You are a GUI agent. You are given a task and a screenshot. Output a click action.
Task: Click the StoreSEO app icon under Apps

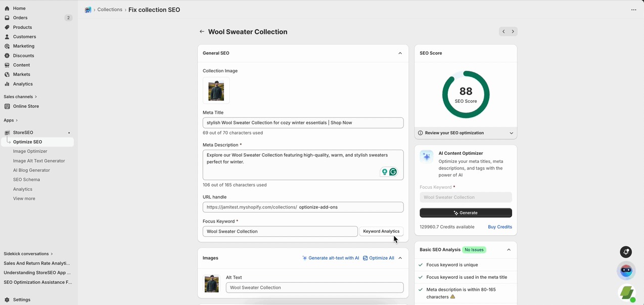tap(7, 132)
